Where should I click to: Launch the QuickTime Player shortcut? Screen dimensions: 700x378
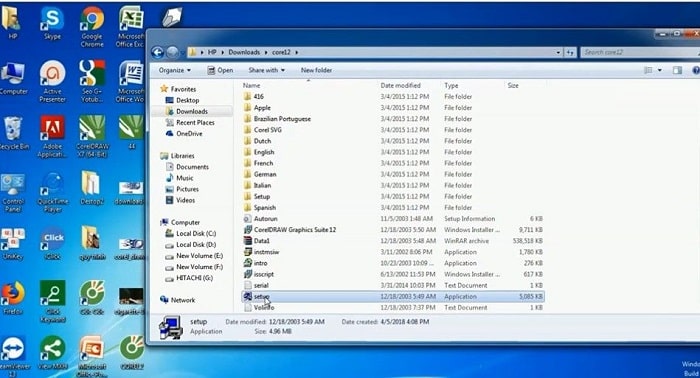(x=52, y=192)
